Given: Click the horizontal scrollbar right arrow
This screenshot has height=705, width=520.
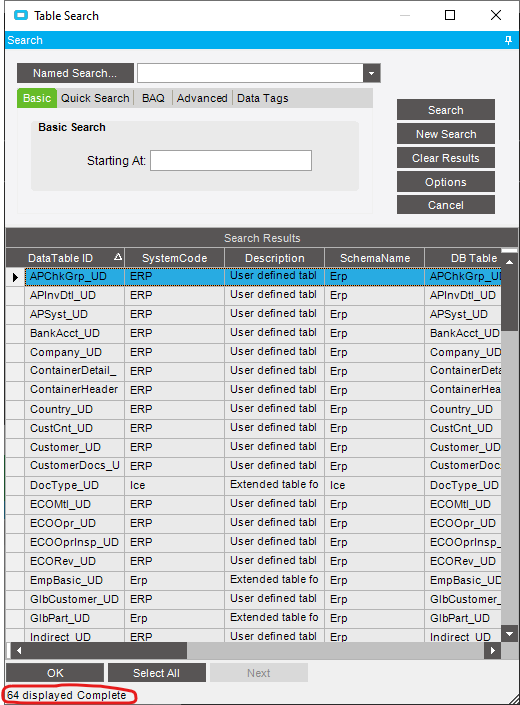Looking at the screenshot, I should (493, 650).
